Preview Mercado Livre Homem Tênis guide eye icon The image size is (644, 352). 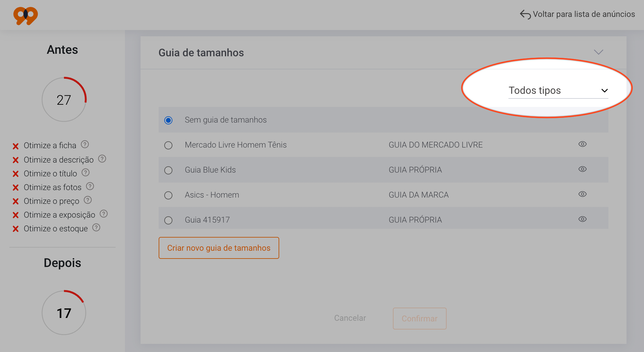(x=582, y=144)
